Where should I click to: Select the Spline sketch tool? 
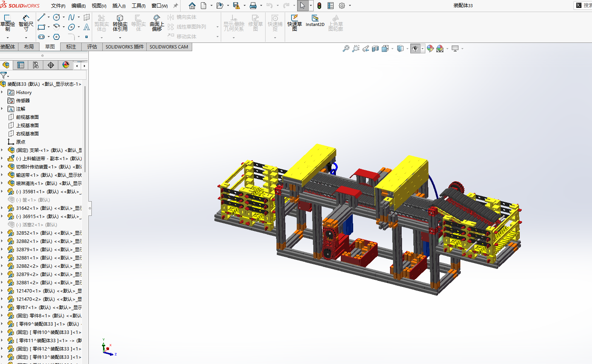point(71,17)
